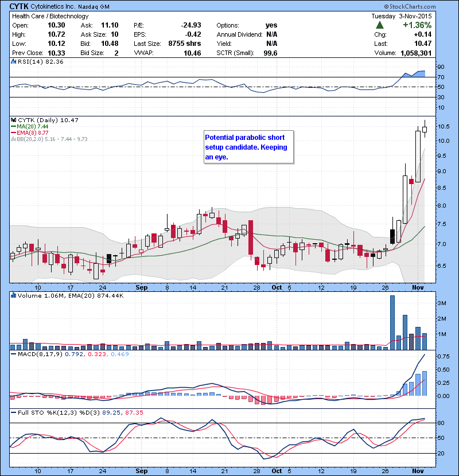
Task: Click the stochastic %K value 89.25
Action: pyautogui.click(x=110, y=412)
